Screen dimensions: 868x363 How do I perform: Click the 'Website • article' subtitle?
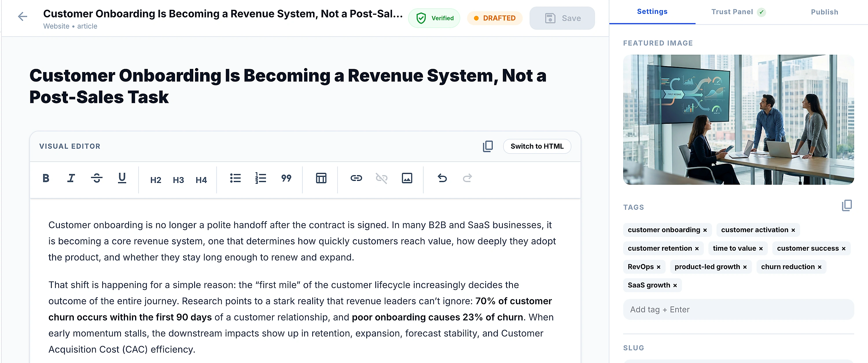70,26
